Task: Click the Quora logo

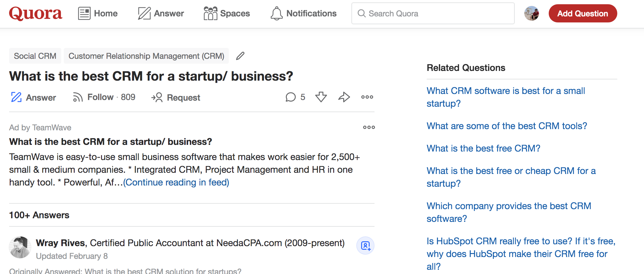Action: point(36,13)
